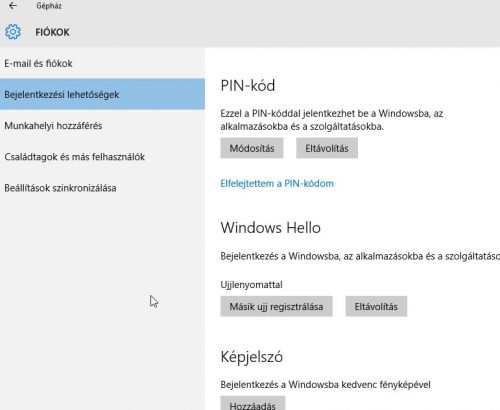Click the settings gear icon
500x410 pixels.
tap(13, 32)
